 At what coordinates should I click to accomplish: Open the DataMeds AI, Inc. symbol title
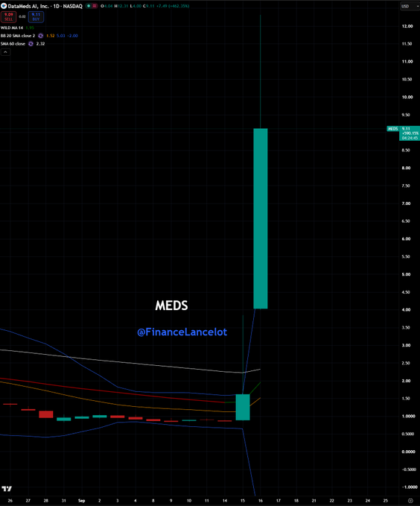pos(29,6)
